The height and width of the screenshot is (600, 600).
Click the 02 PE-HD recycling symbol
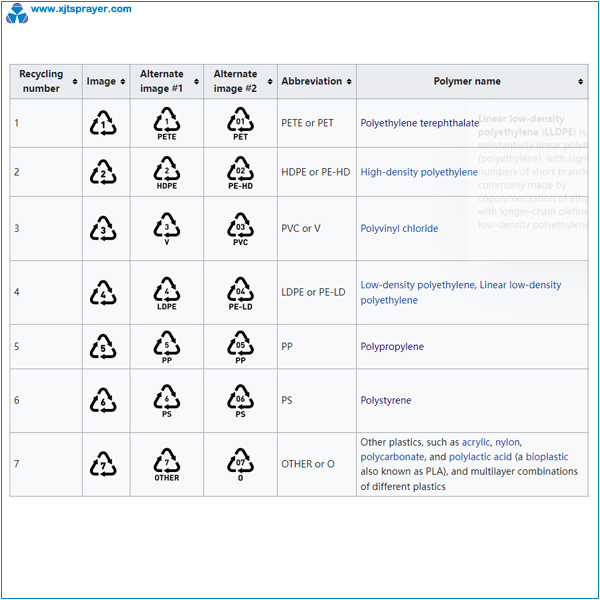pyautogui.click(x=240, y=174)
